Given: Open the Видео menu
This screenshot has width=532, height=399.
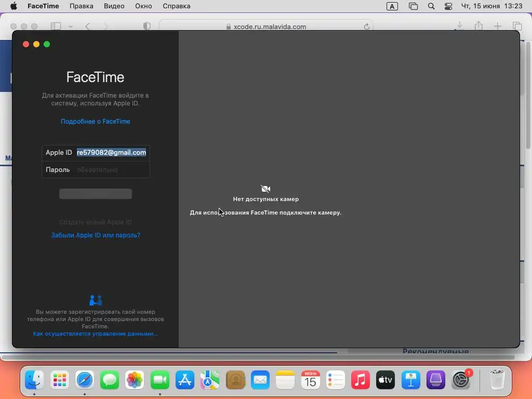Looking at the screenshot, I should [x=114, y=6].
